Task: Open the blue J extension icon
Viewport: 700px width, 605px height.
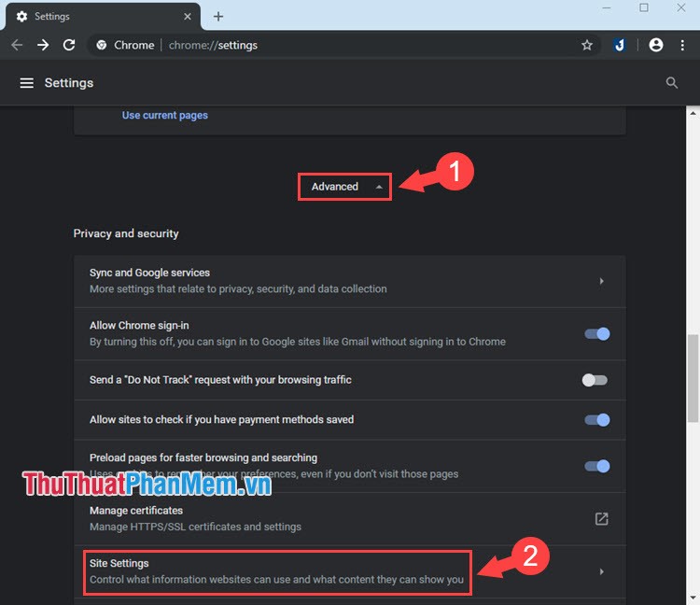Action: tap(619, 45)
